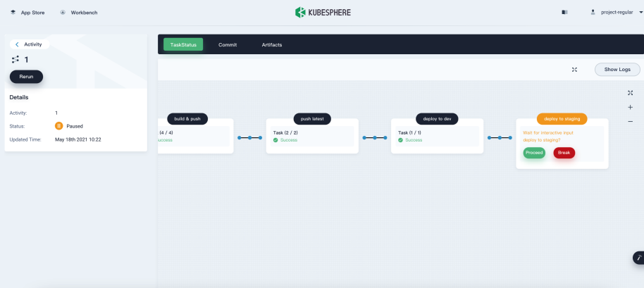The image size is (644, 288).
Task: Click the orange Paused status icon
Action: pyautogui.click(x=58, y=126)
